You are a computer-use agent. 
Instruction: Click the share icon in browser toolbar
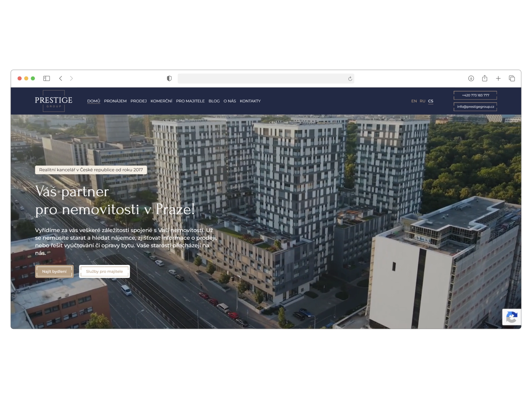tap(485, 78)
